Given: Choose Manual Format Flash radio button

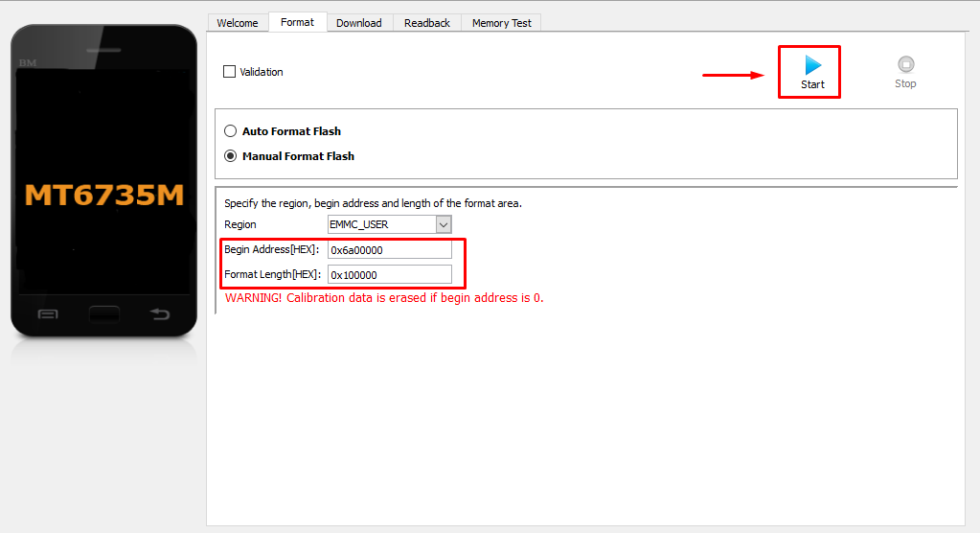Looking at the screenshot, I should coord(230,156).
